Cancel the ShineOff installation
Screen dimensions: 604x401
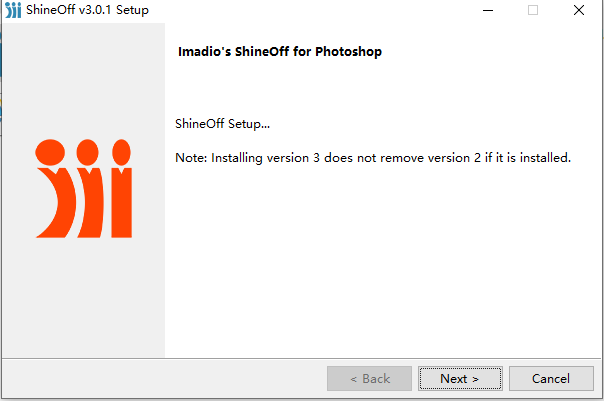[551, 379]
